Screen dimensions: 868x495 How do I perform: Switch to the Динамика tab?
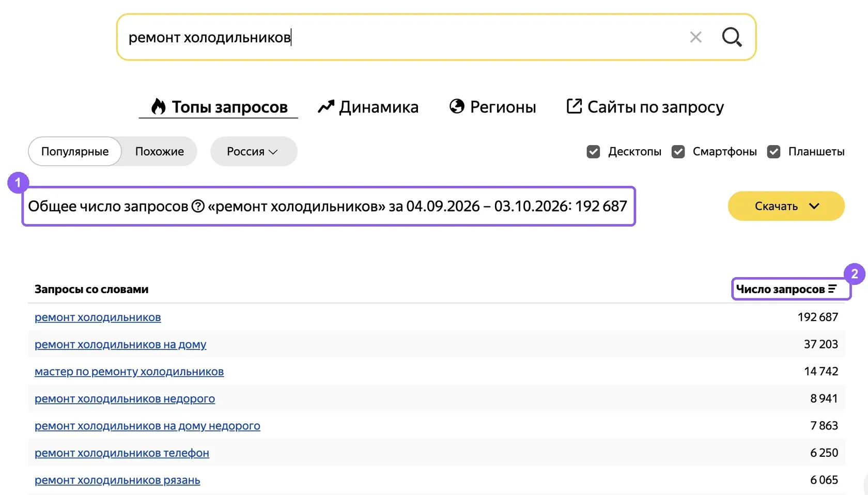tap(368, 107)
